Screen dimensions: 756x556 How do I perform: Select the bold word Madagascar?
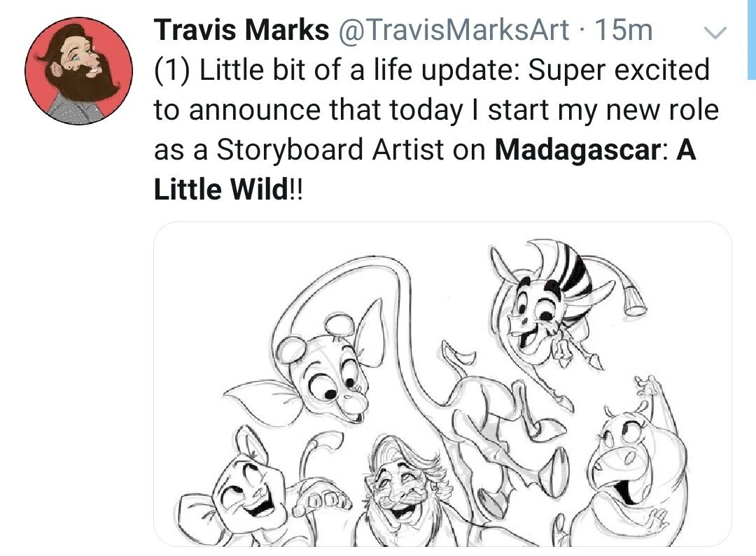(x=576, y=151)
